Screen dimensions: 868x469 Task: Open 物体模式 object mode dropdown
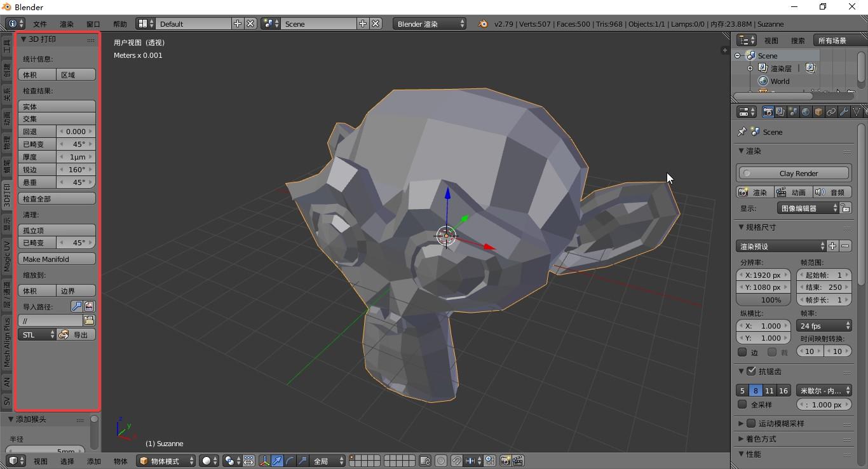tap(166, 461)
